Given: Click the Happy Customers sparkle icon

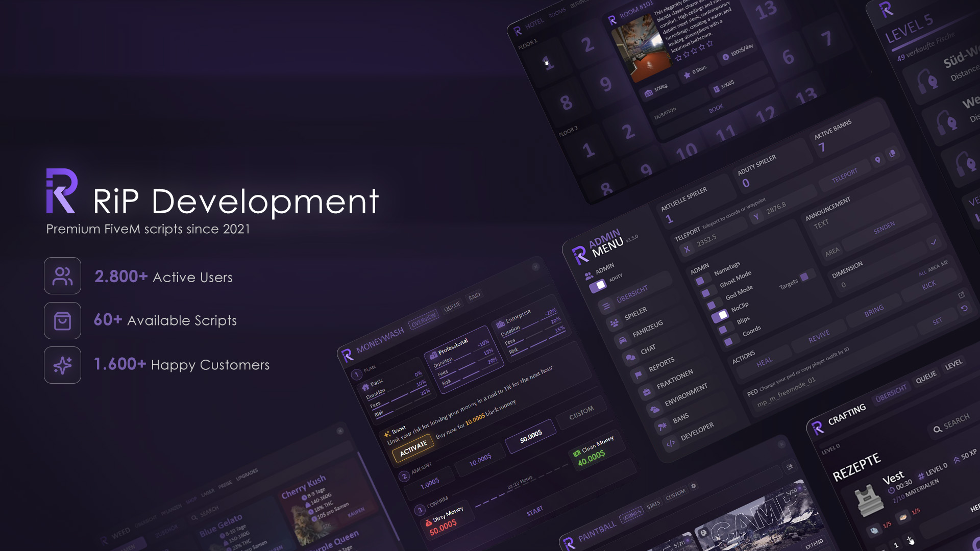Looking at the screenshot, I should tap(62, 365).
